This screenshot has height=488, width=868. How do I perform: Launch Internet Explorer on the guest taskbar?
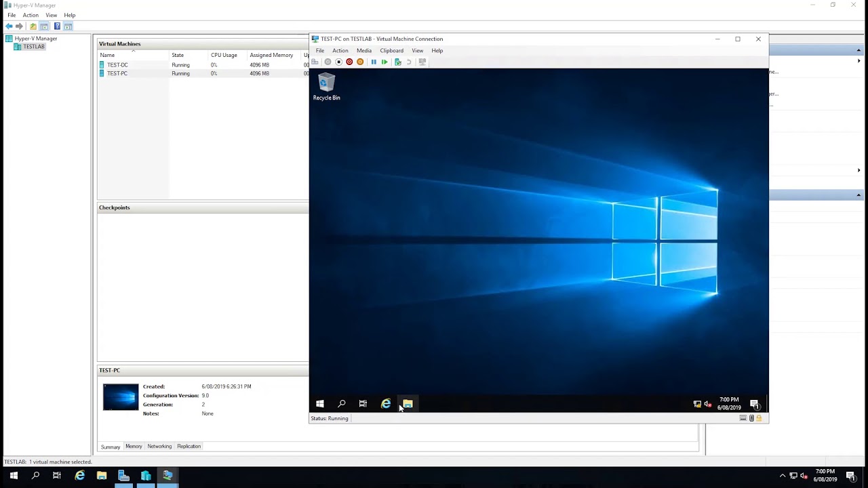point(385,404)
